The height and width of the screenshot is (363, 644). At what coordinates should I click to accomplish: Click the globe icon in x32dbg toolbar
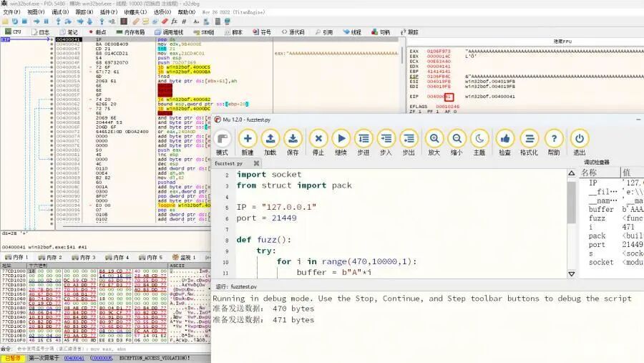(227, 21)
